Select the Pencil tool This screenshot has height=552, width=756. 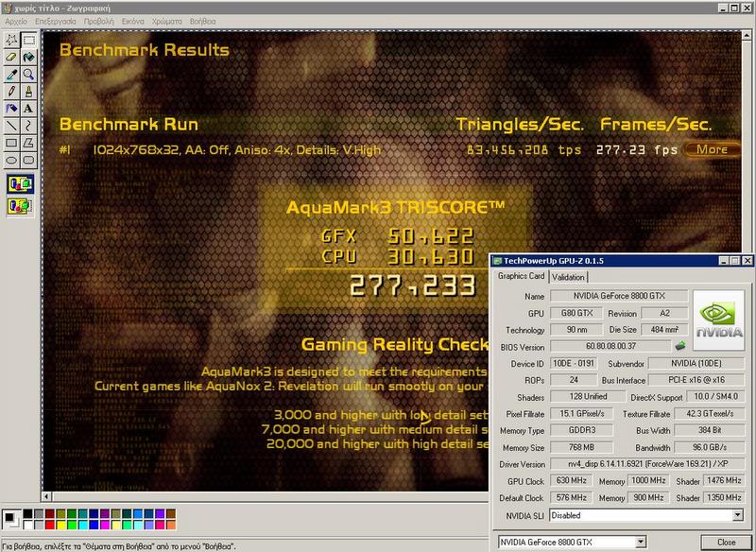11,92
